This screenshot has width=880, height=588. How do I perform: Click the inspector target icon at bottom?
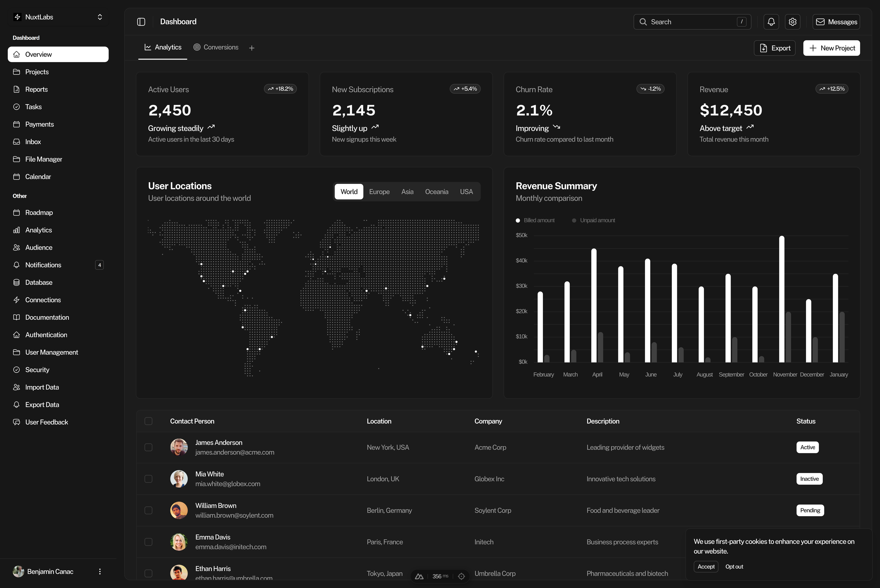[461, 576]
